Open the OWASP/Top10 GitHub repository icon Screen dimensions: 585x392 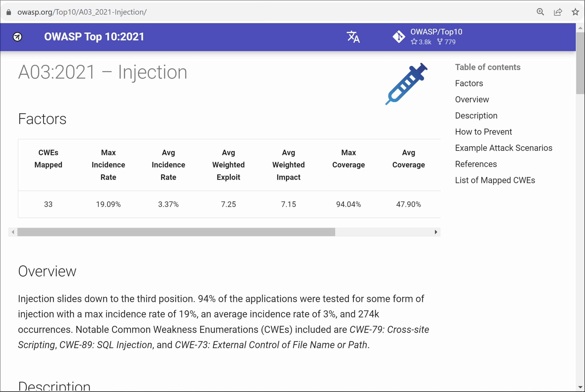[399, 37]
